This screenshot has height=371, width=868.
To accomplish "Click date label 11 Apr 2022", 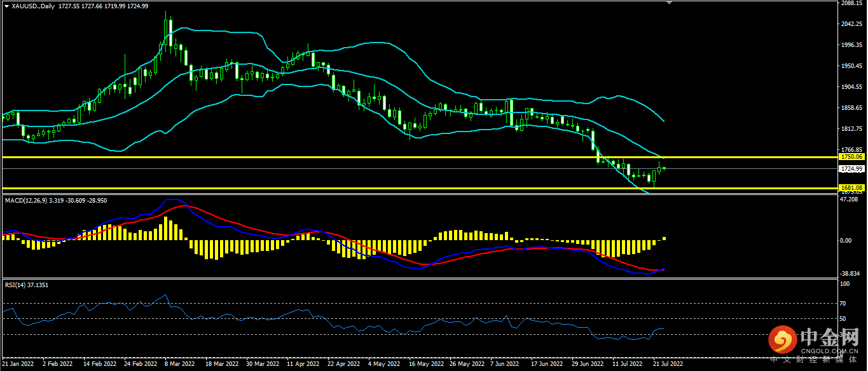I will (x=303, y=365).
